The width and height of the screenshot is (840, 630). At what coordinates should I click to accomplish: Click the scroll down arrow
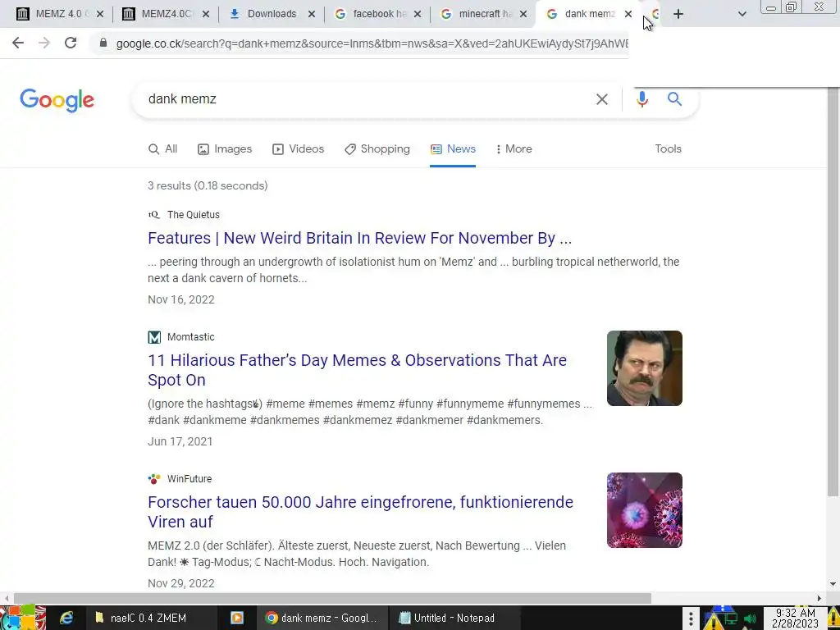point(833,584)
